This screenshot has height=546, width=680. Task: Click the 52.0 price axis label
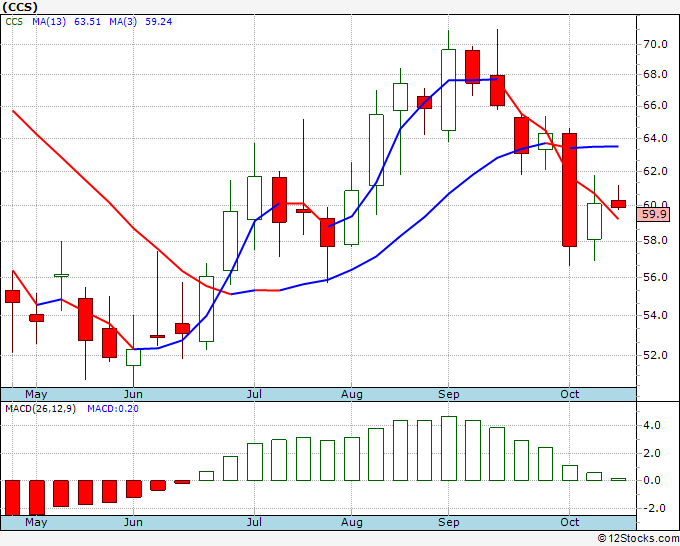click(x=654, y=355)
